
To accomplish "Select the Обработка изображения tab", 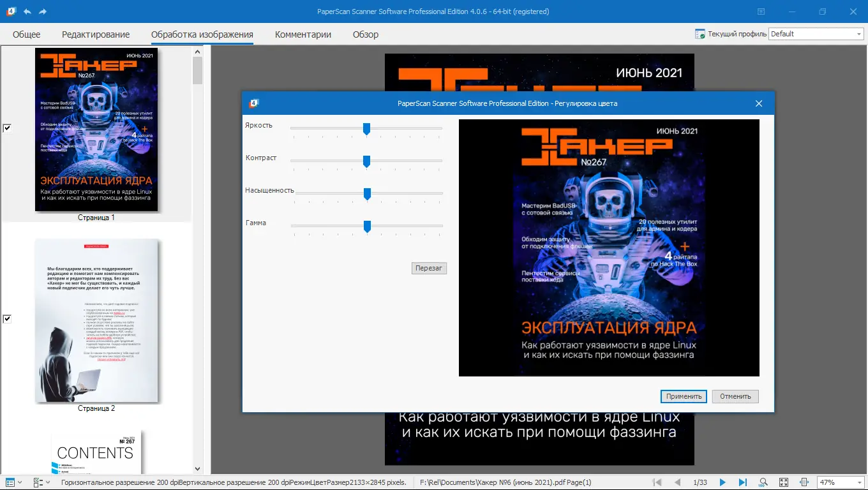I will pyautogui.click(x=202, y=34).
